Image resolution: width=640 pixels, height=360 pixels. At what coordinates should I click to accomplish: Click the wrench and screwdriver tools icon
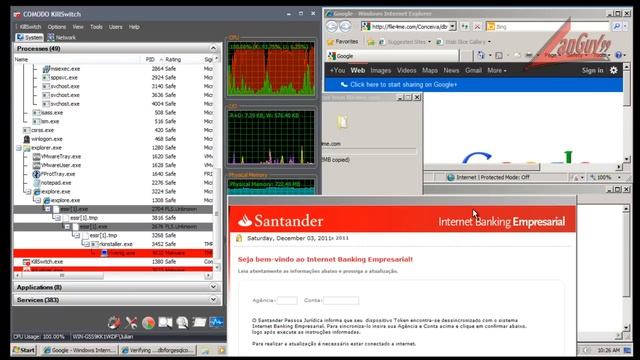[x=131, y=322]
